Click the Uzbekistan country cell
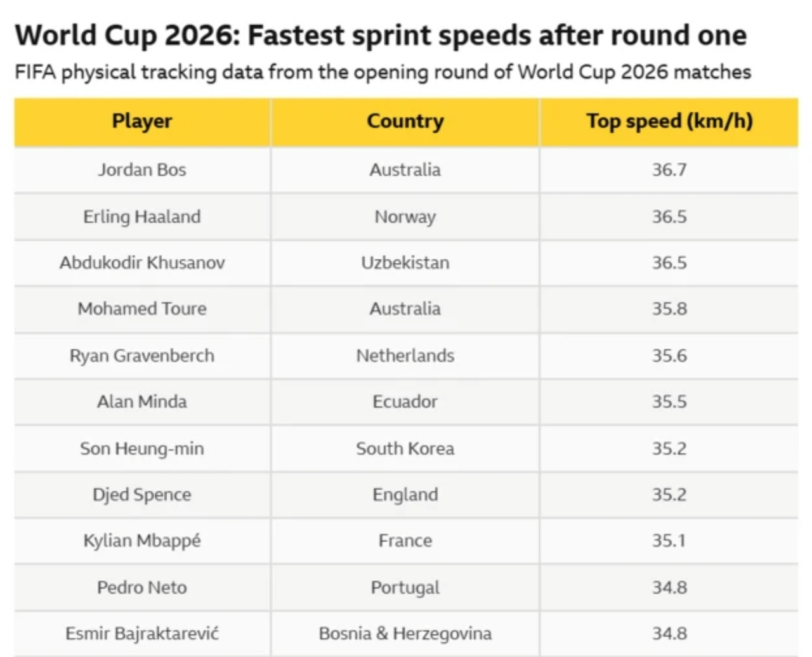The height and width of the screenshot is (657, 812). (405, 263)
